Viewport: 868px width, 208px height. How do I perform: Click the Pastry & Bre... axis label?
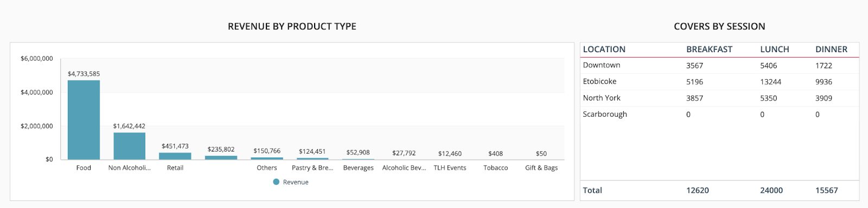point(312,168)
